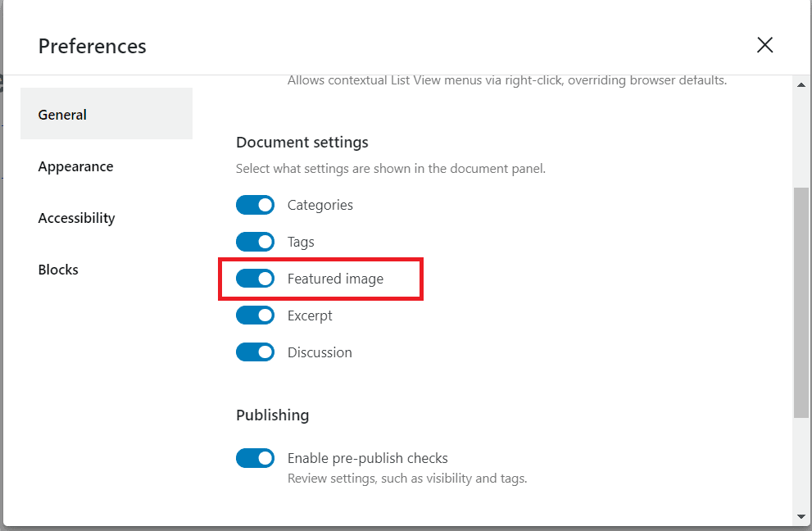The height and width of the screenshot is (531, 812).
Task: Click the Publishing section heading
Action: point(272,415)
